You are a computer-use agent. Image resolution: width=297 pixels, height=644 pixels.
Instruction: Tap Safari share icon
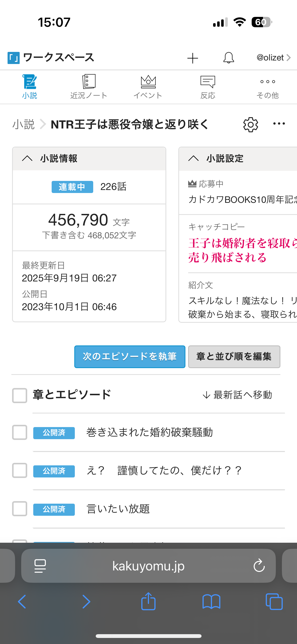pyautogui.click(x=148, y=601)
